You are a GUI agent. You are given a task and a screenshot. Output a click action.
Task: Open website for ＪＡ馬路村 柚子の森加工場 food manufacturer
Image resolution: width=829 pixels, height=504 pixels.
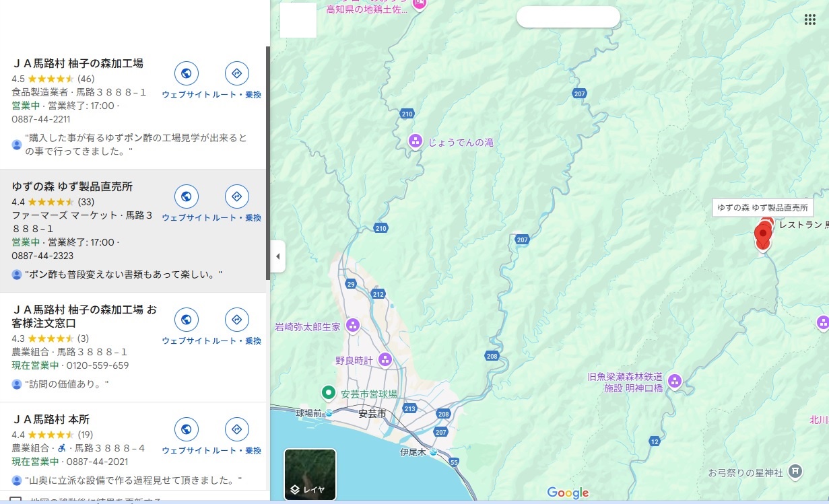coord(186,73)
